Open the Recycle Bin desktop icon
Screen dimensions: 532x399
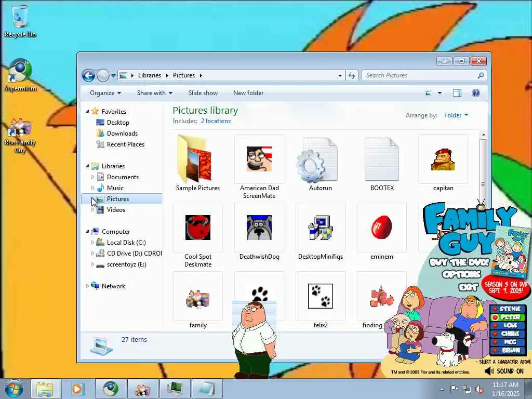click(20, 21)
